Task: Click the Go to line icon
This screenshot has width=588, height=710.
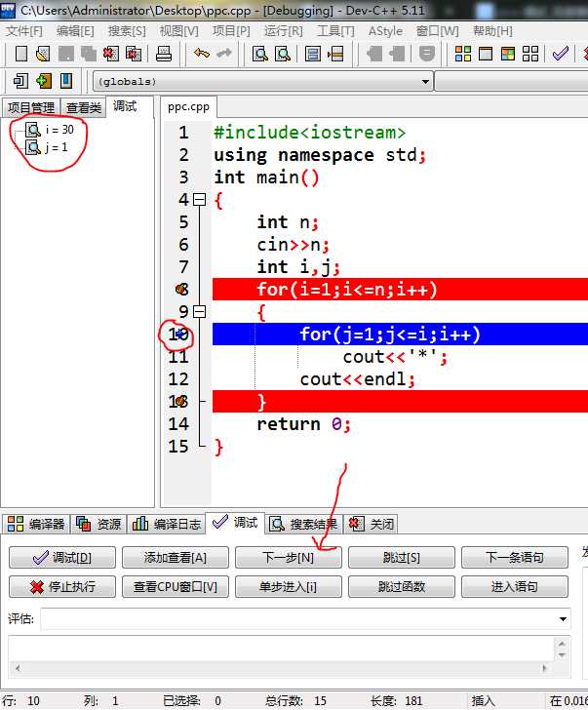Action: click(335, 54)
